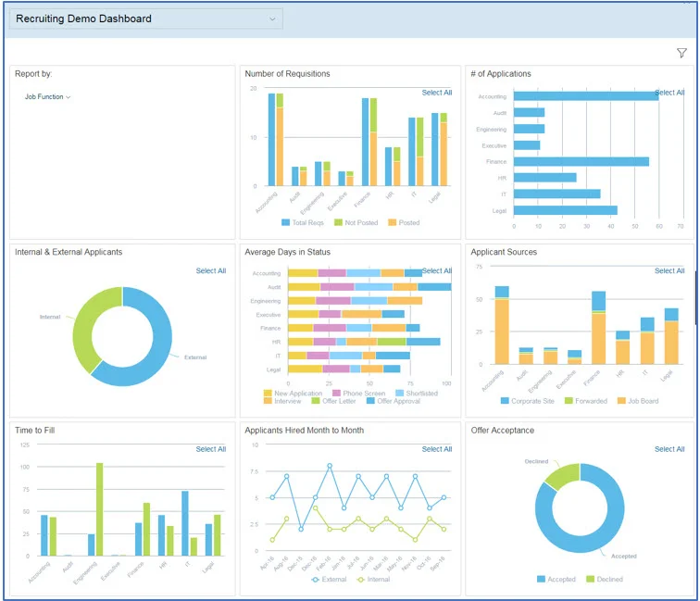The image size is (700, 601).
Task: Select All in Offer Acceptance chart
Action: (x=669, y=449)
